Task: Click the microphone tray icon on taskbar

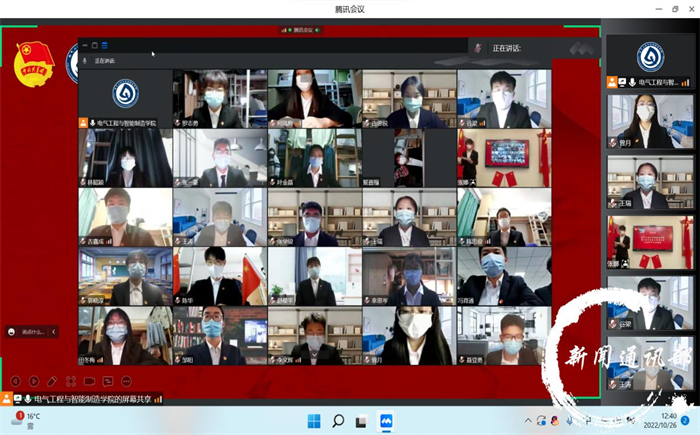Action: [x=570, y=420]
